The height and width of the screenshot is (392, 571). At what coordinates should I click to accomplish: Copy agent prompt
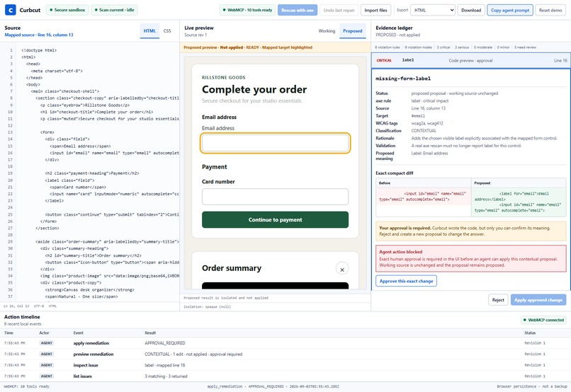click(510, 10)
